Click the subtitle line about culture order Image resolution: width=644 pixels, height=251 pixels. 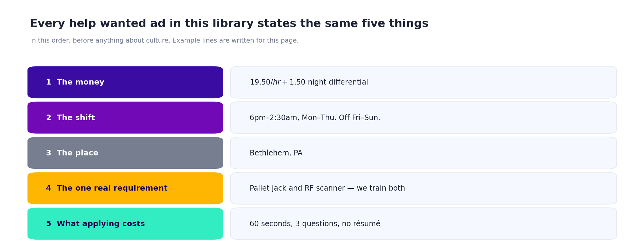click(x=164, y=41)
